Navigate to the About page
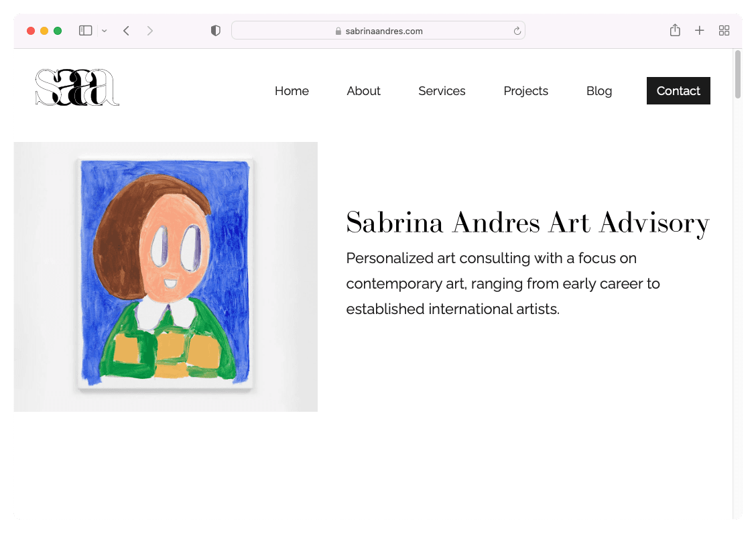This screenshot has width=756, height=533. pyautogui.click(x=363, y=91)
